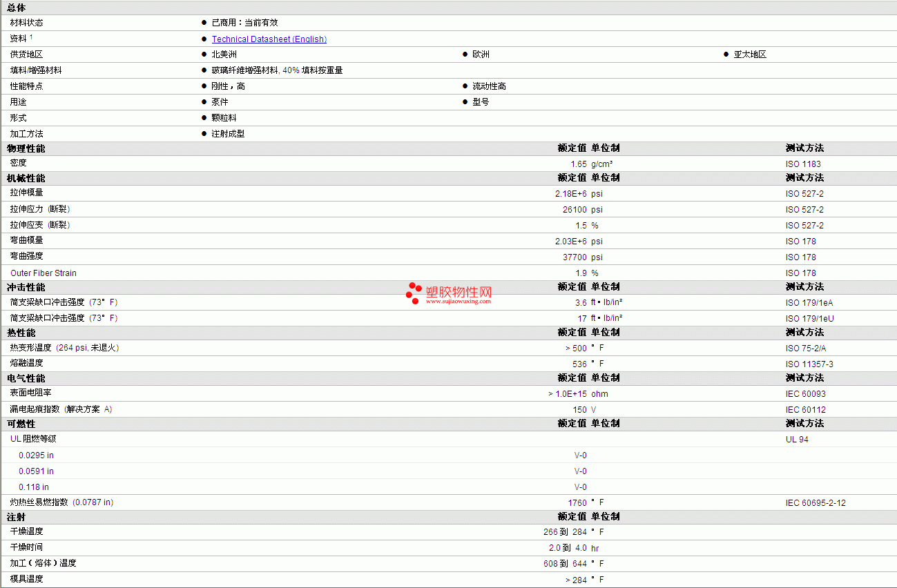Select the 干燥温度 range 266 到 284
The image size is (897, 588).
(566, 532)
